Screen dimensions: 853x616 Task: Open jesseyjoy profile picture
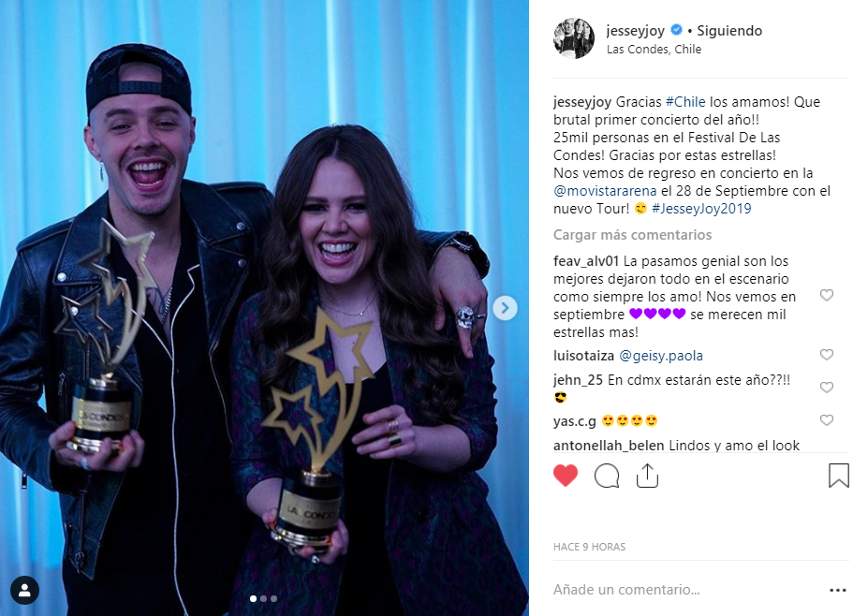(573, 38)
